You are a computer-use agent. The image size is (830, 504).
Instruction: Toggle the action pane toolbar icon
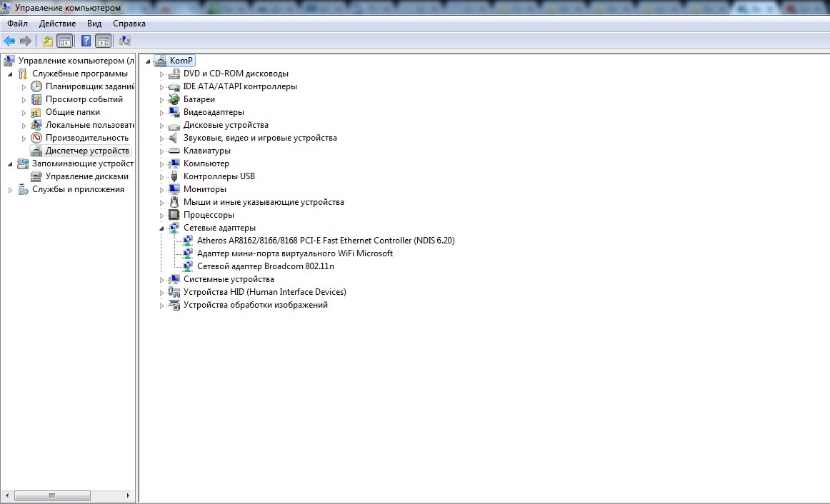(x=104, y=41)
